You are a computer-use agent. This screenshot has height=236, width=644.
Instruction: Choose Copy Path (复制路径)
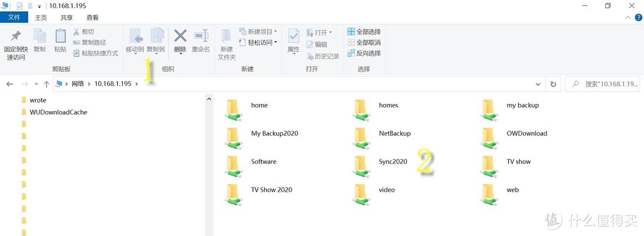pos(89,42)
